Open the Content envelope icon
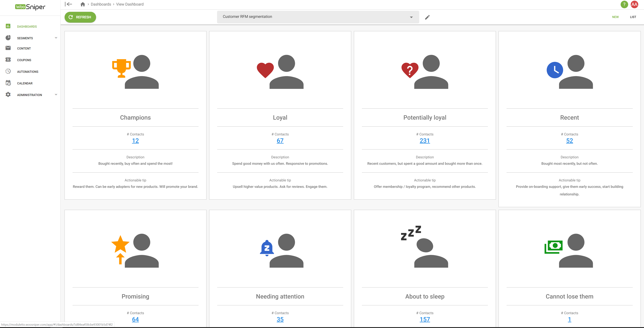Screen dimensions: 644x328 [8, 48]
